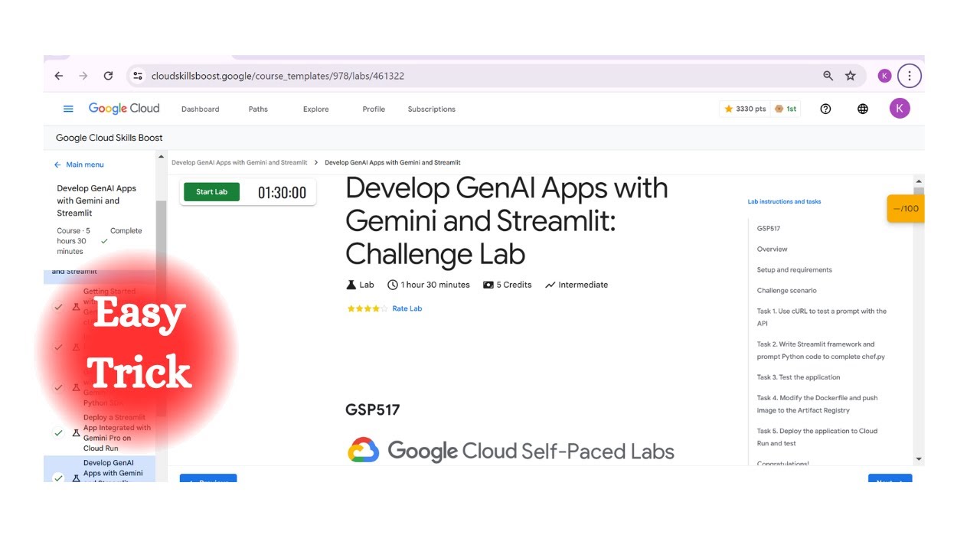Click the 01:30:00 lab timer
Image resolution: width=980 pixels, height=551 pixels.
pyautogui.click(x=282, y=193)
